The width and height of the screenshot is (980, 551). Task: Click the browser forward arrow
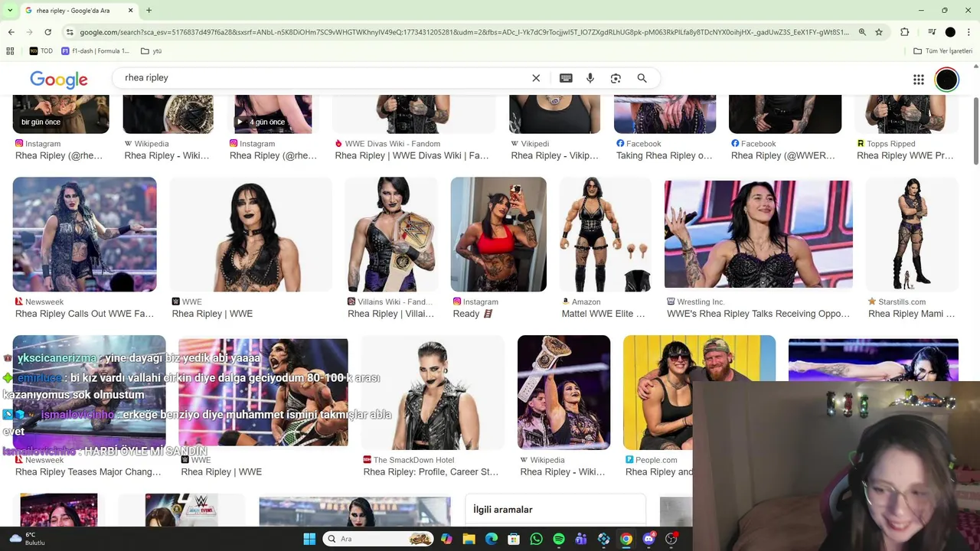[29, 32]
